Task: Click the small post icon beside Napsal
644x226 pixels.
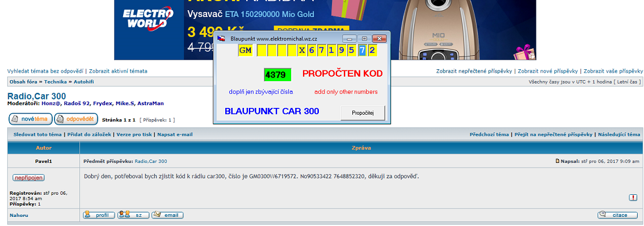Action: coord(557,161)
